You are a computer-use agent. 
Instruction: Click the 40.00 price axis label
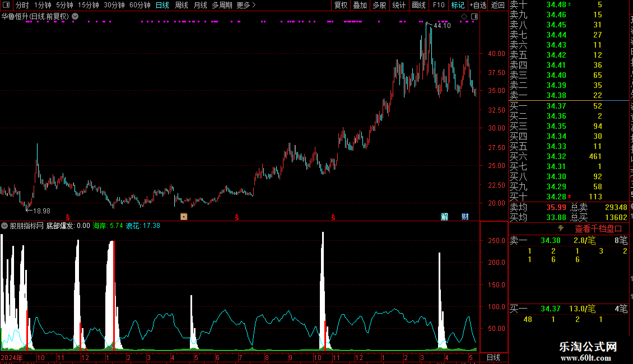tap(496, 53)
